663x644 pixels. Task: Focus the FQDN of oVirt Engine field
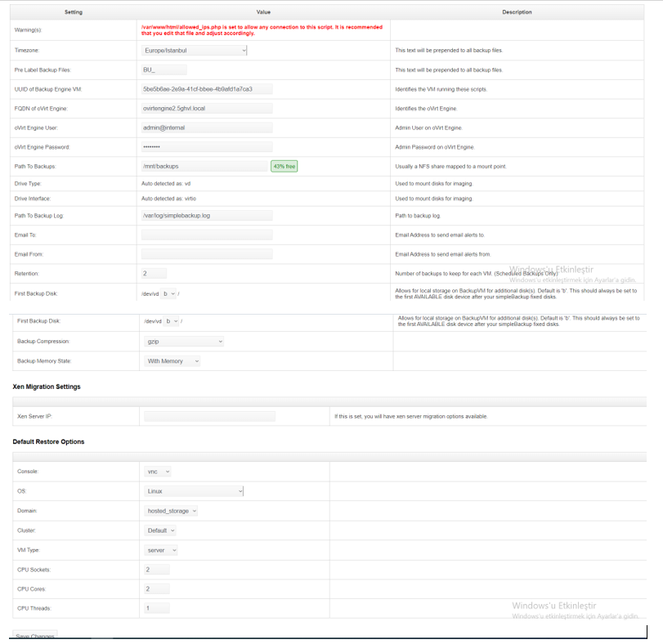[206, 108]
